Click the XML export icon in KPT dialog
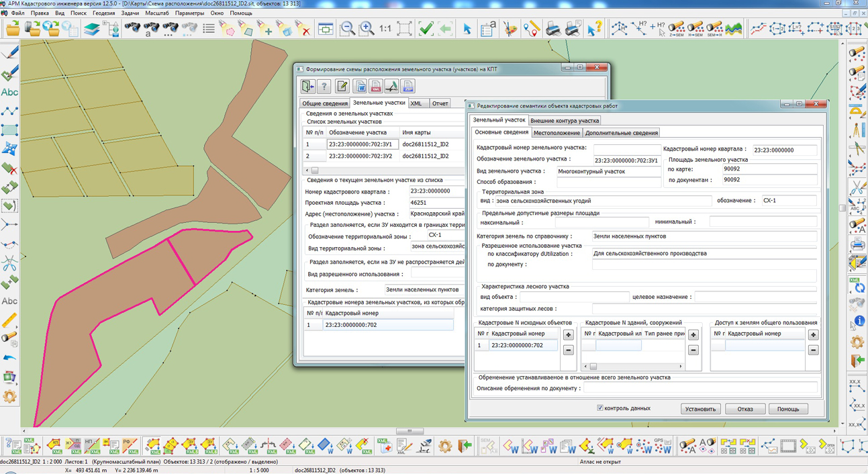 pos(376,87)
